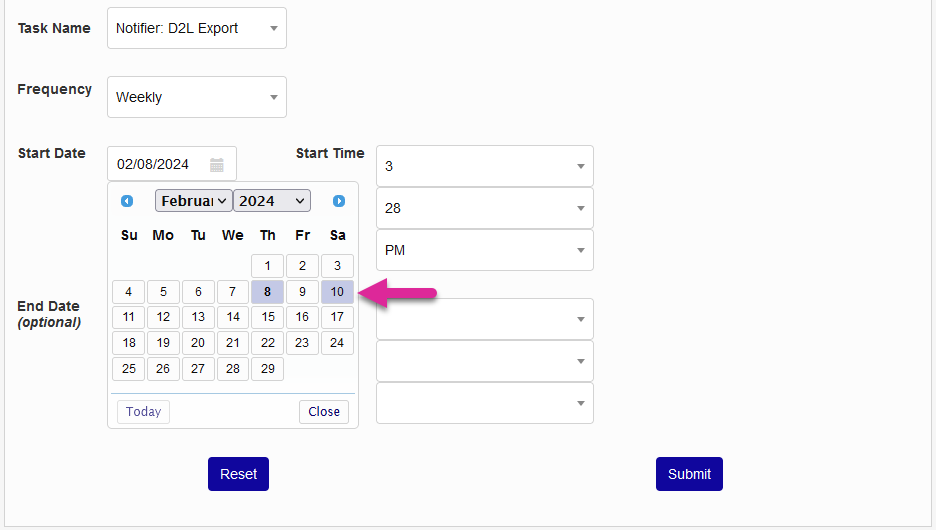This screenshot has width=936, height=530.
Task: Choose February 29 on the calendar
Action: tap(267, 369)
